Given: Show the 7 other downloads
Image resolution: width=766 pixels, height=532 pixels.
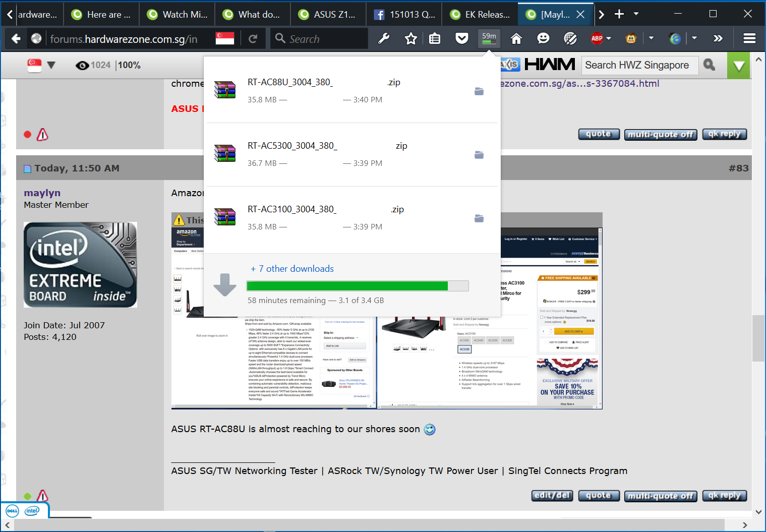Looking at the screenshot, I should pos(292,269).
